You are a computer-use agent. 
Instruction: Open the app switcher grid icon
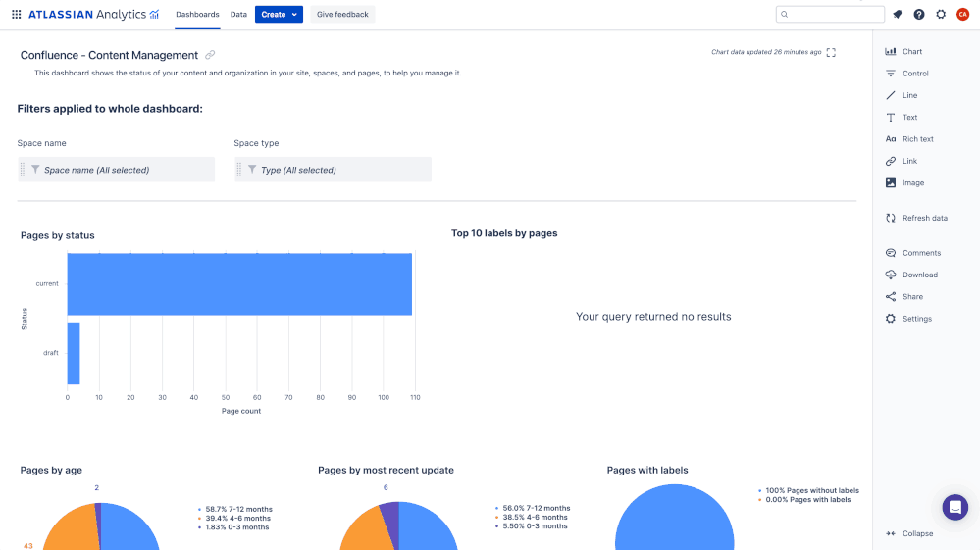(17, 15)
